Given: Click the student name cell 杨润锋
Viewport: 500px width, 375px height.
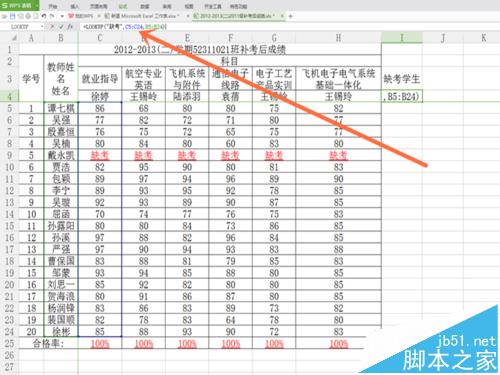Looking at the screenshot, I should click(61, 308).
